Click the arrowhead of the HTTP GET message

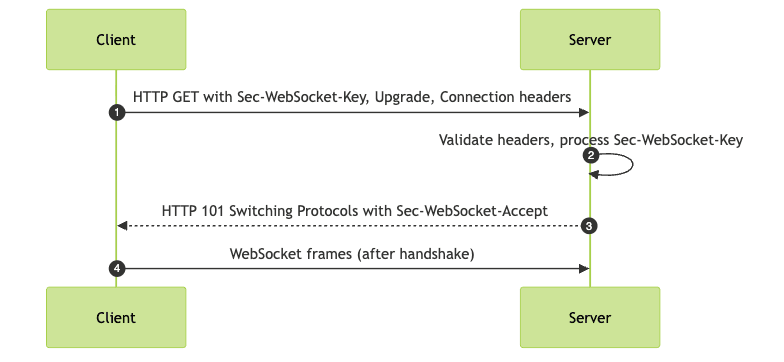[584, 112]
